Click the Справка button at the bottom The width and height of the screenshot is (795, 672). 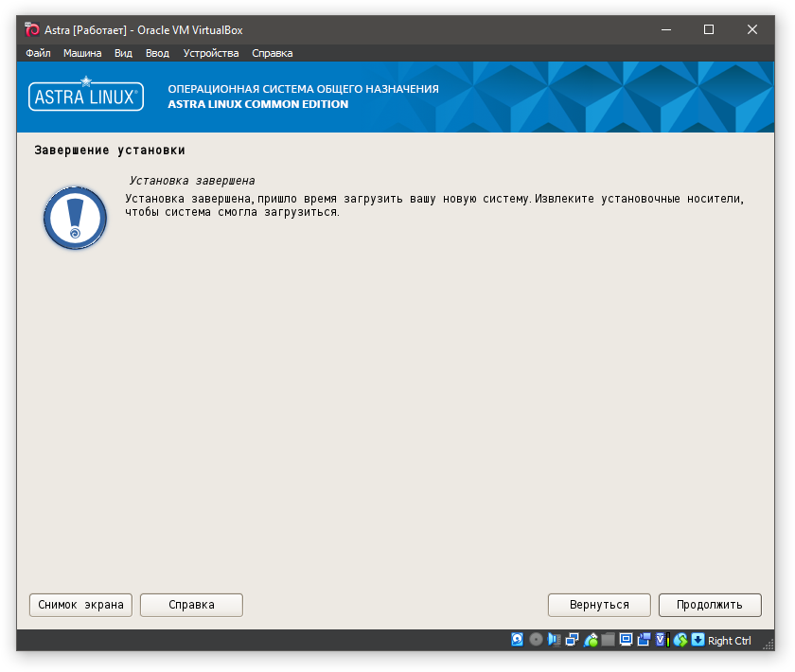tap(191, 605)
